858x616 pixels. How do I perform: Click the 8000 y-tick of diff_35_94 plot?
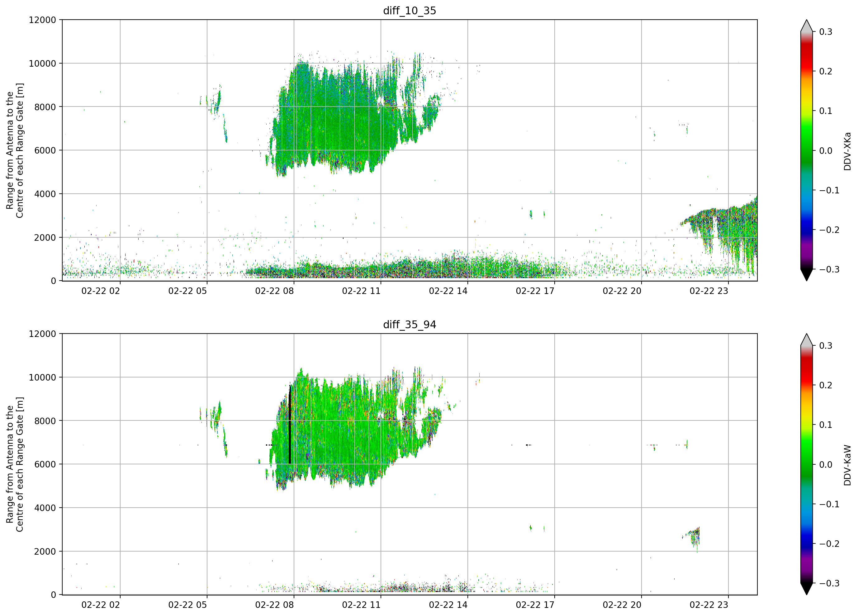click(45, 421)
